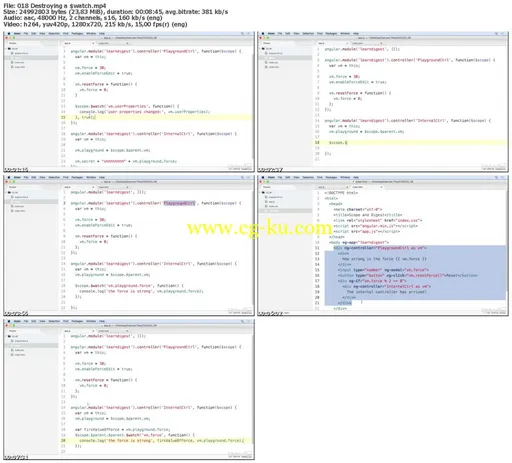Click selected ng-controller line in HTML-file thumbnail
Viewport: 512px width, 463px height.
380,248
